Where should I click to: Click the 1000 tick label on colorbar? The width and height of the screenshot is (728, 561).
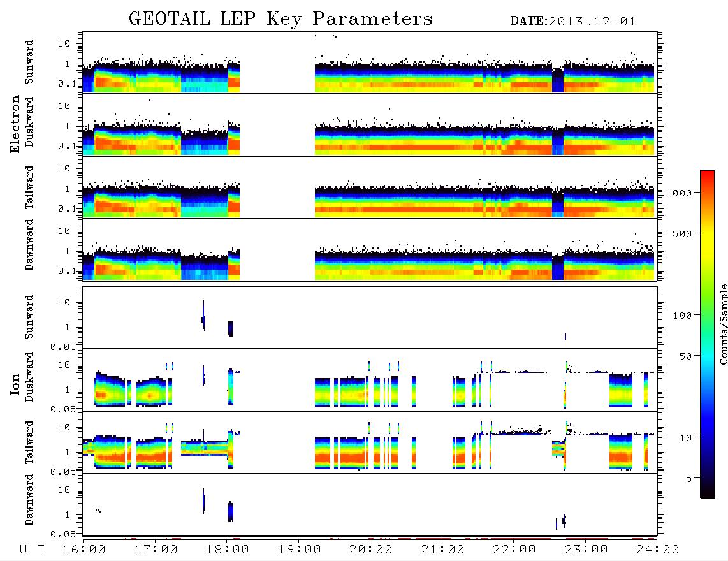tap(681, 193)
